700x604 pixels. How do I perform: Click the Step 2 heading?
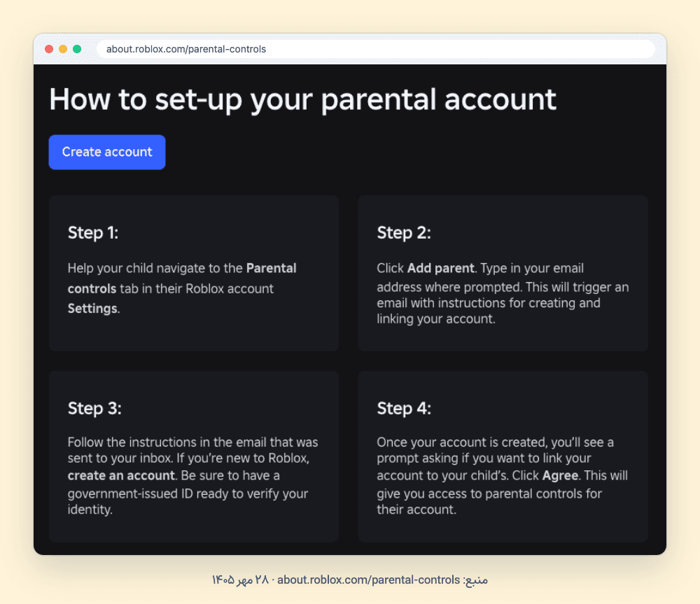[404, 233]
